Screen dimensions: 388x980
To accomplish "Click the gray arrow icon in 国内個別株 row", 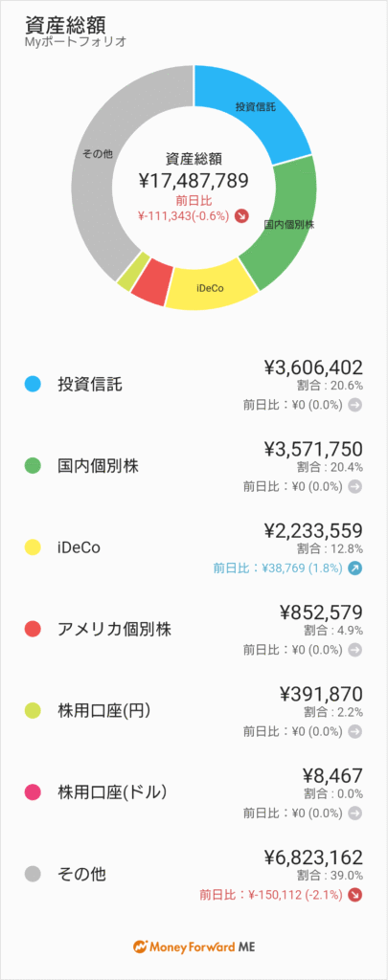I will (354, 486).
